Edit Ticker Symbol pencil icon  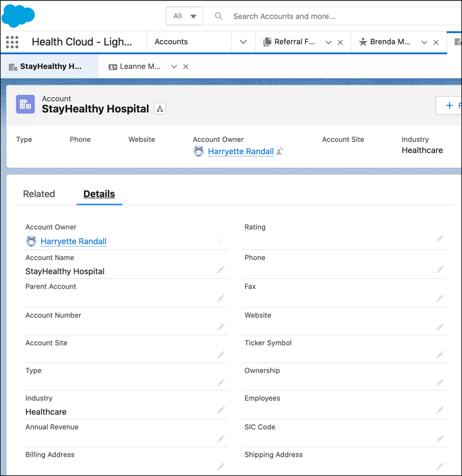pyautogui.click(x=440, y=355)
